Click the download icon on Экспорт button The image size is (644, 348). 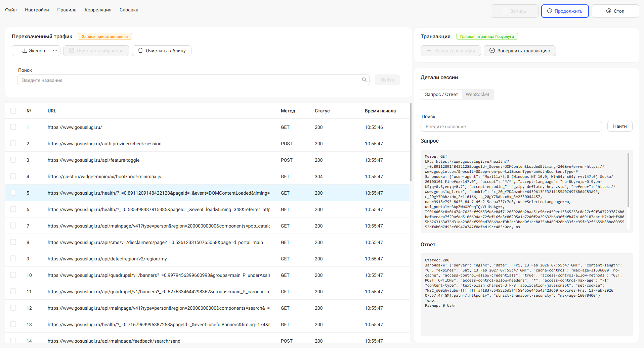(25, 51)
